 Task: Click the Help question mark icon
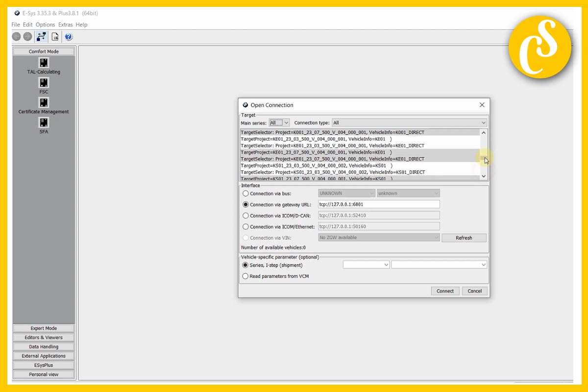click(x=68, y=36)
